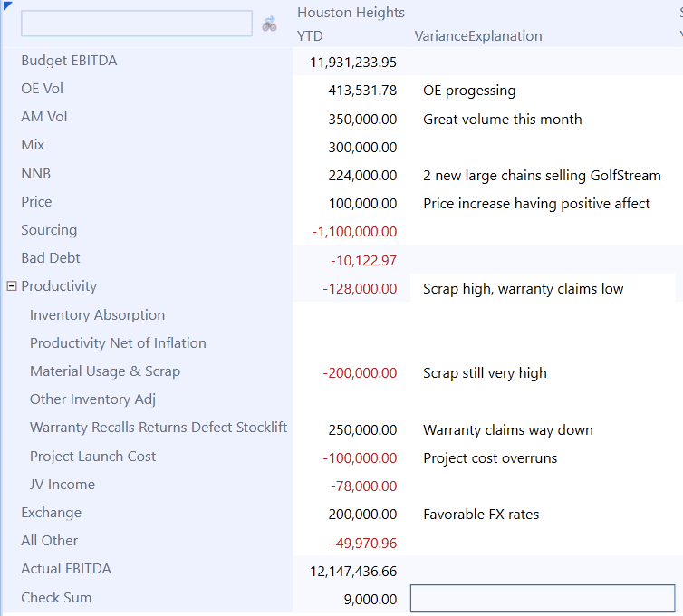Click the Inventory Absorption row label
The image size is (683, 616).
97,315
